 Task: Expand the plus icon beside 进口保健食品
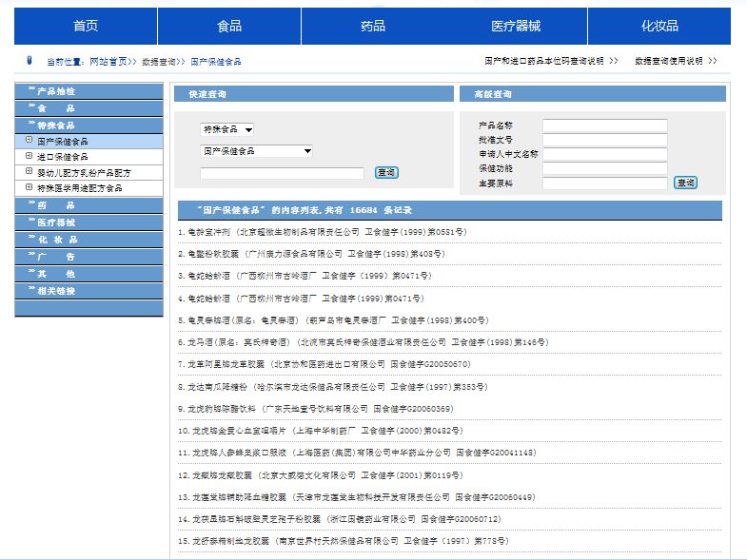point(29,156)
